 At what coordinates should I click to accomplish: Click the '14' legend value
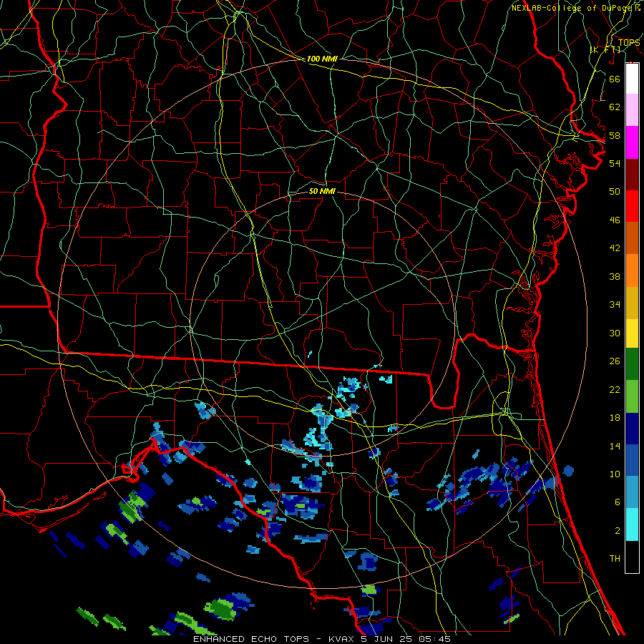(615, 446)
